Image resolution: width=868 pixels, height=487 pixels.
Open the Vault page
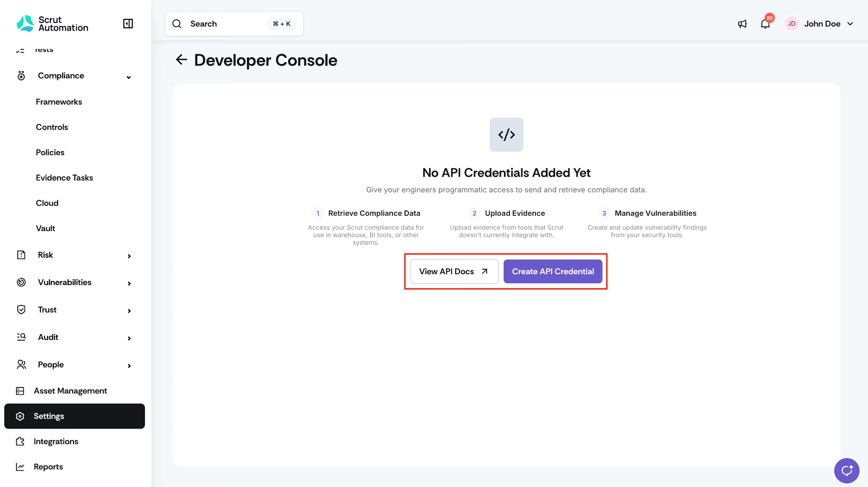tap(45, 228)
